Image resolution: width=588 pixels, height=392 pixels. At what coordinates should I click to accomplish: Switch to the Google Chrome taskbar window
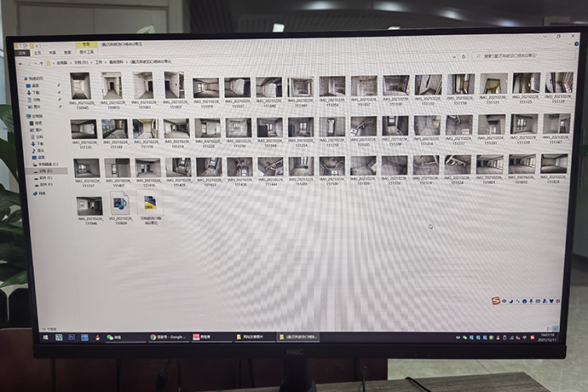[x=168, y=337]
